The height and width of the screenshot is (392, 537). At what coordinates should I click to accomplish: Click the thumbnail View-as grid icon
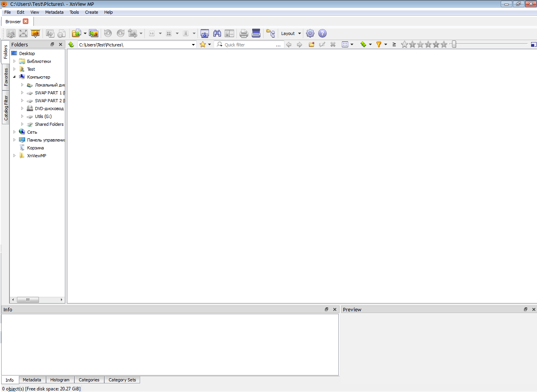tap(345, 44)
